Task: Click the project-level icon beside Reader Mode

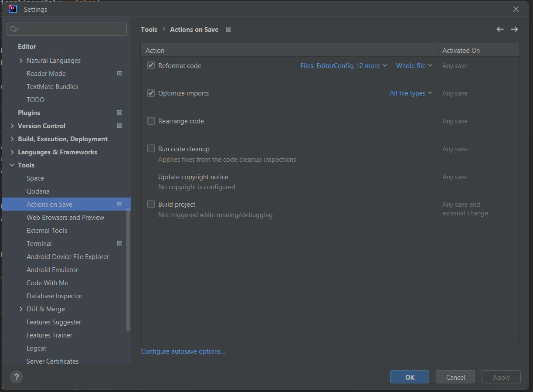Action: pyautogui.click(x=119, y=74)
